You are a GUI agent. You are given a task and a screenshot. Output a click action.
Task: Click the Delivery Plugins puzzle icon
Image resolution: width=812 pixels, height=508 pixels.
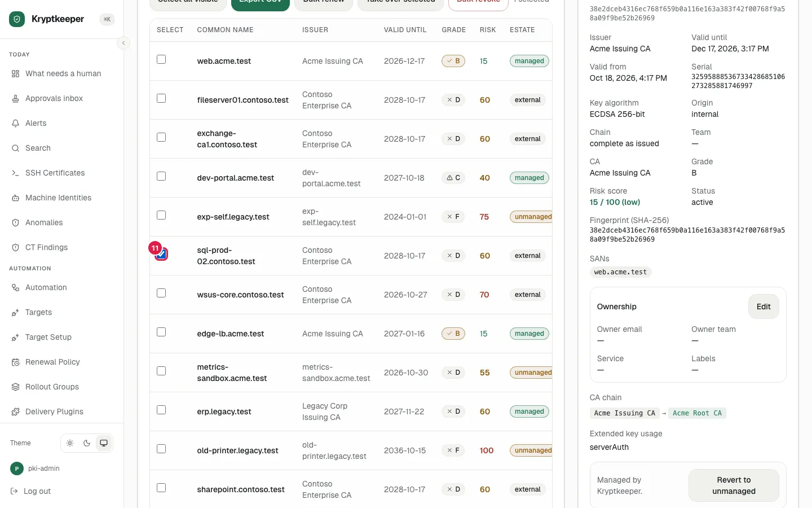16,411
